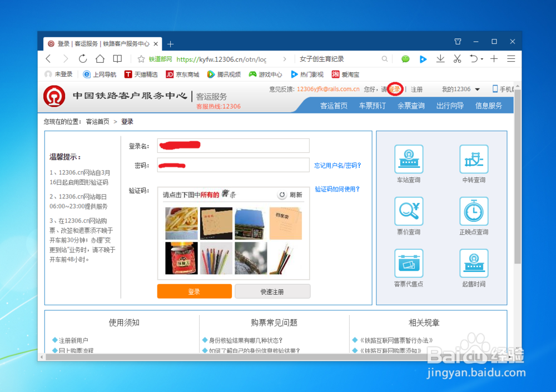Click the browser forward arrow
The height and width of the screenshot is (392, 556).
[x=65, y=59]
